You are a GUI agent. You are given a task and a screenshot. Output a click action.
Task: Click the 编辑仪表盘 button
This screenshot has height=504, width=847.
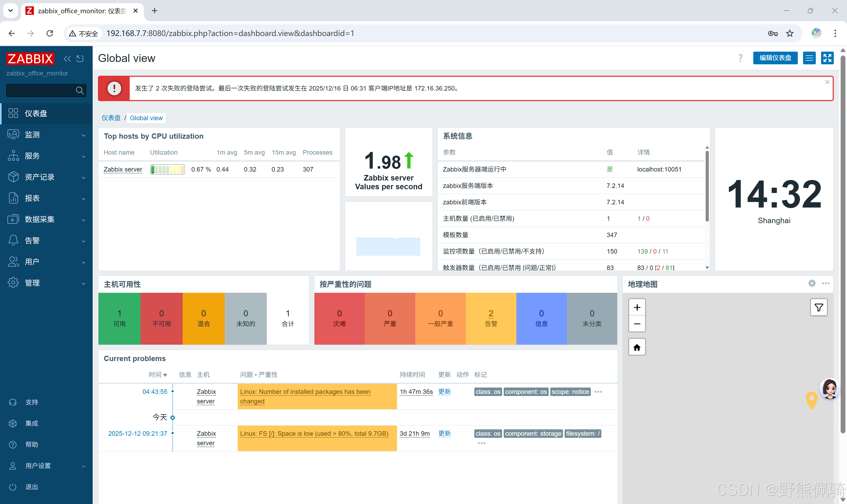coord(775,58)
